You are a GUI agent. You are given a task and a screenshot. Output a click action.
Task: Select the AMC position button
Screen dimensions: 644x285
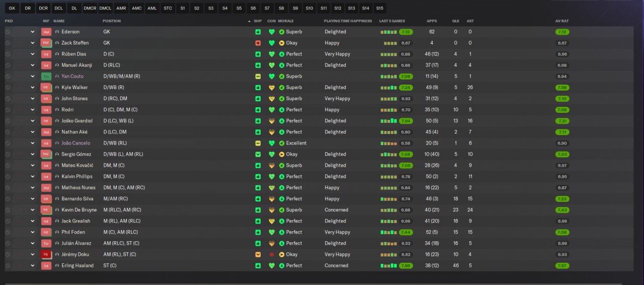(136, 8)
